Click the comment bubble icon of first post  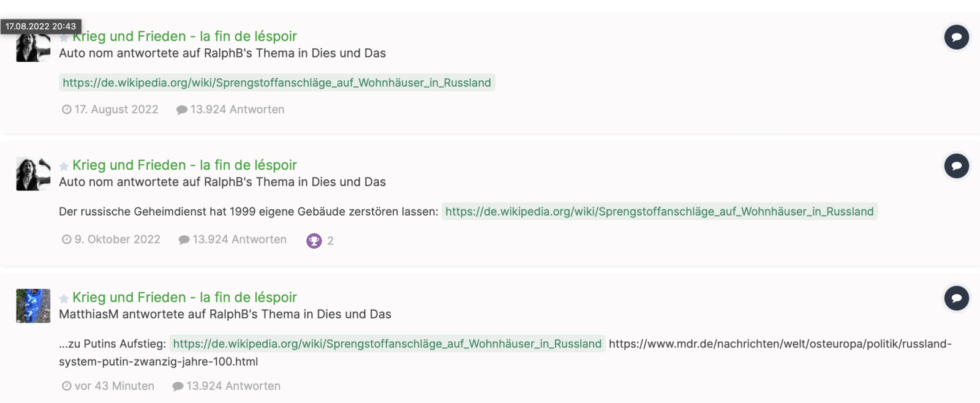956,37
